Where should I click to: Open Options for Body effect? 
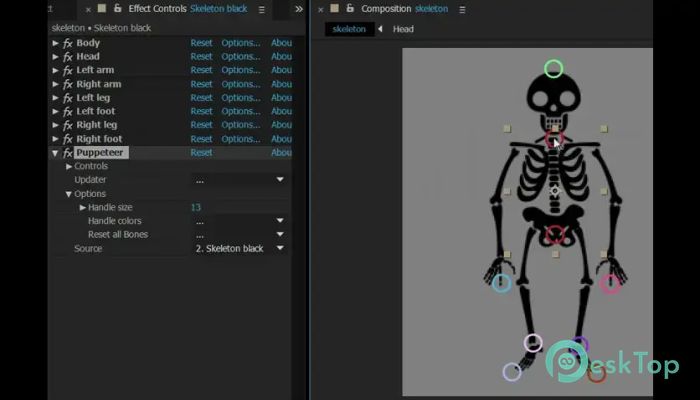point(241,43)
